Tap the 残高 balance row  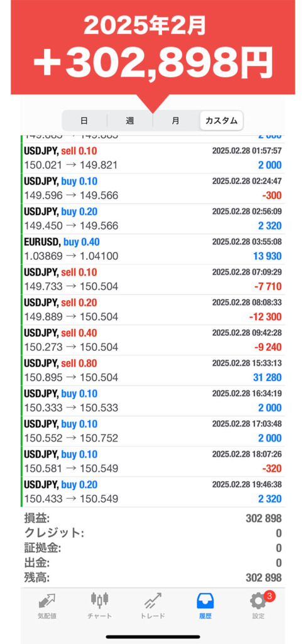[x=153, y=578]
